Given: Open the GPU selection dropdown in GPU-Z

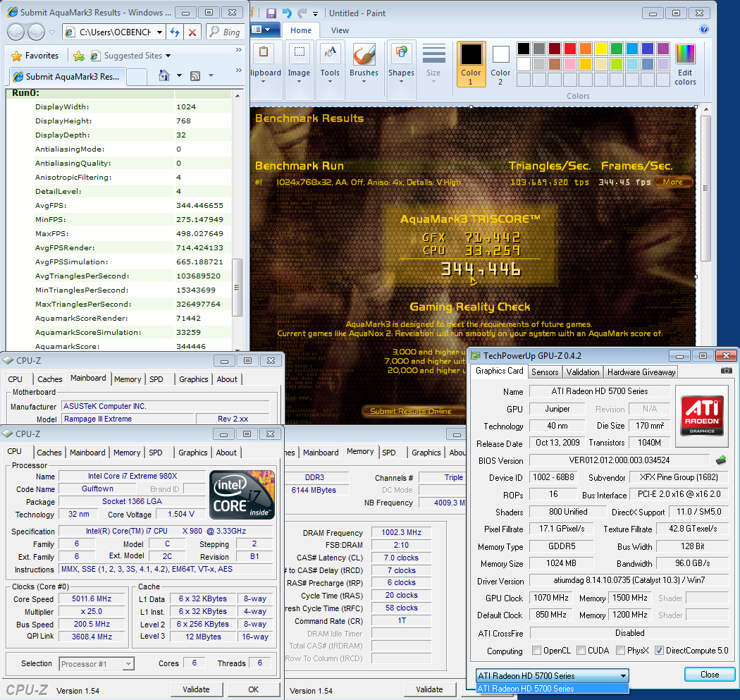Looking at the screenshot, I should [x=552, y=675].
